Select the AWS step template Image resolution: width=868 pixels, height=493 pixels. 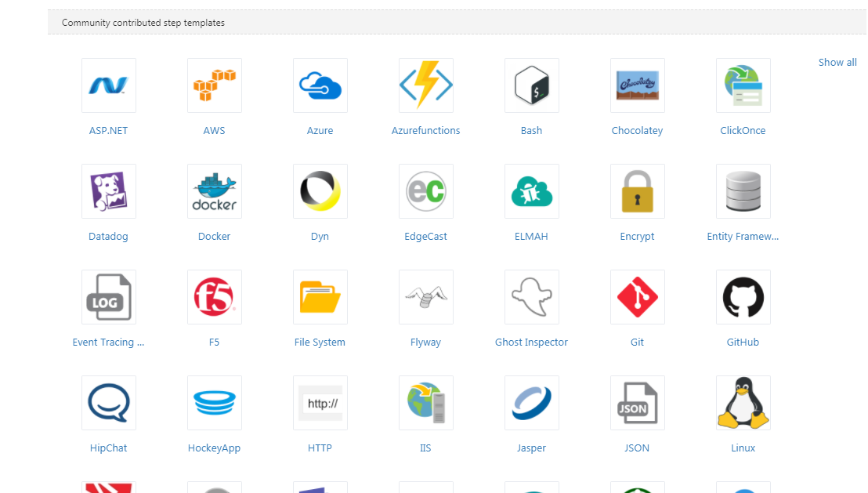click(214, 85)
